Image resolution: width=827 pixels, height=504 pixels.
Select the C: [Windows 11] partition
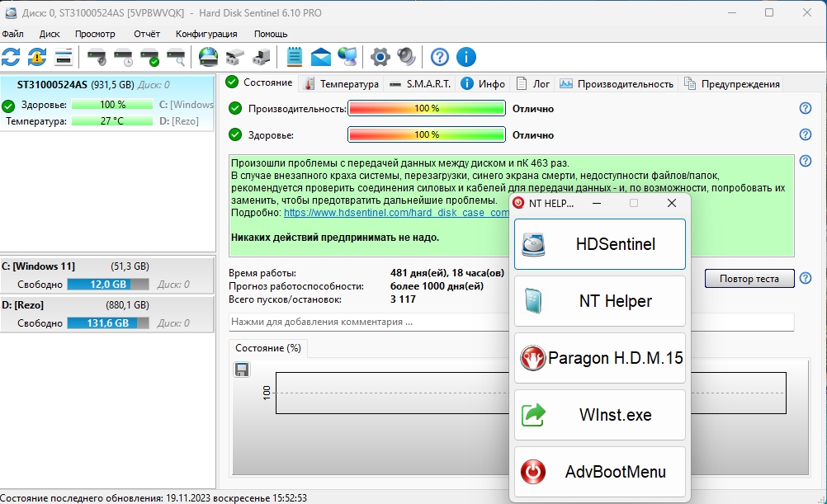(107, 275)
